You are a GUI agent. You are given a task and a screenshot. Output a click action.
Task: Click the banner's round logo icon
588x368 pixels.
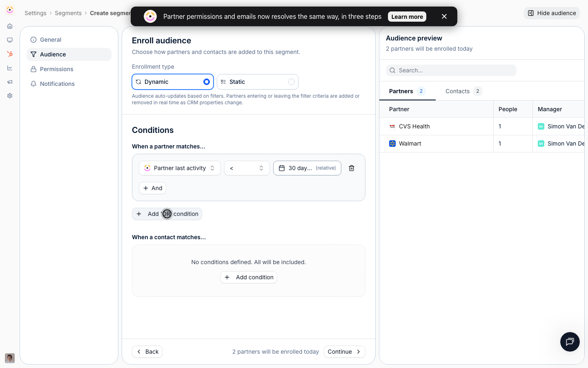(150, 16)
